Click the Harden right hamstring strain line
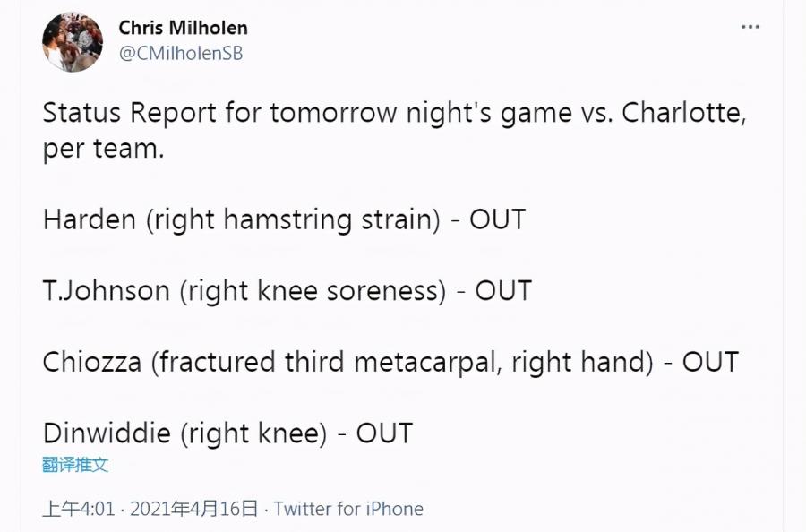This screenshot has height=532, width=806. (x=242, y=219)
